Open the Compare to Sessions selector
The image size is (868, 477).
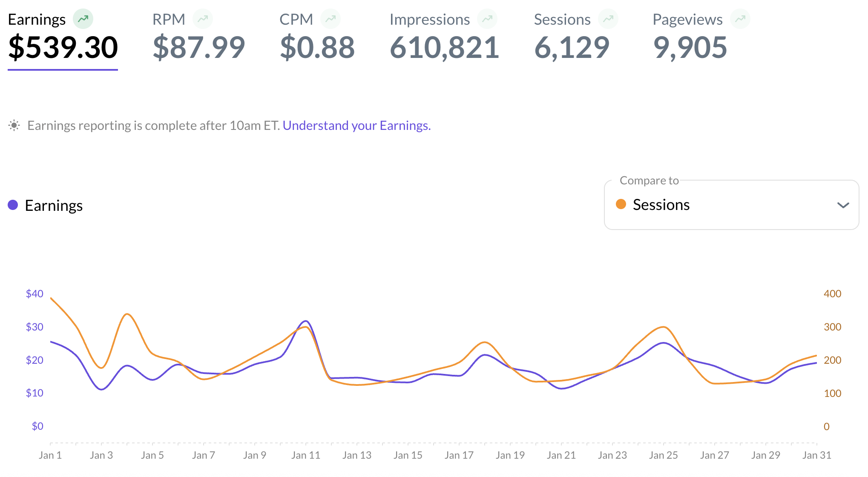point(731,205)
